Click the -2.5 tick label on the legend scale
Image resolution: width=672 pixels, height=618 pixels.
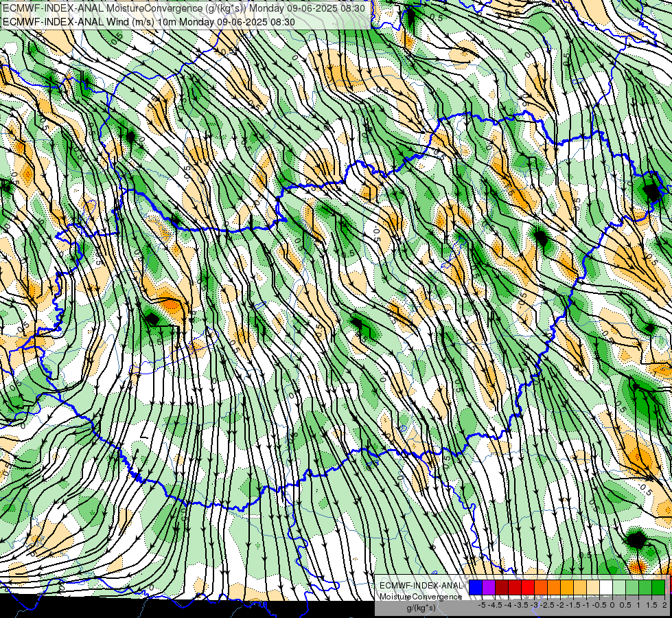548,605
